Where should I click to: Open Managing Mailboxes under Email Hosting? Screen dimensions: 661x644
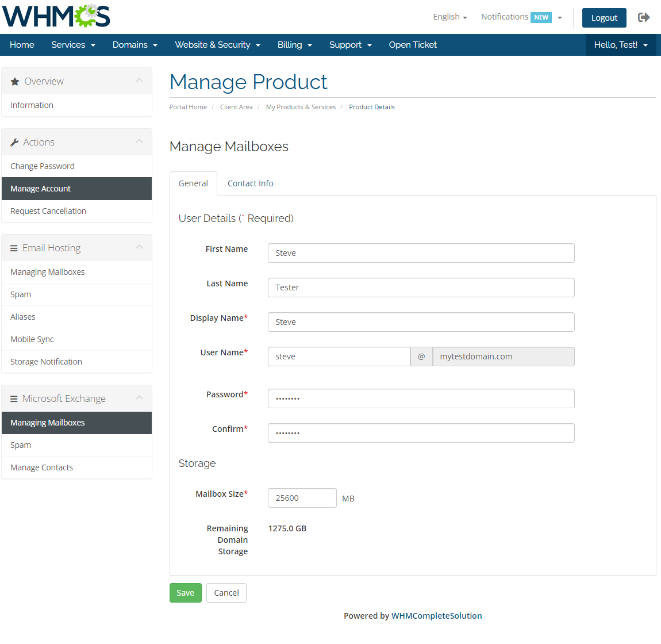[x=76, y=272]
